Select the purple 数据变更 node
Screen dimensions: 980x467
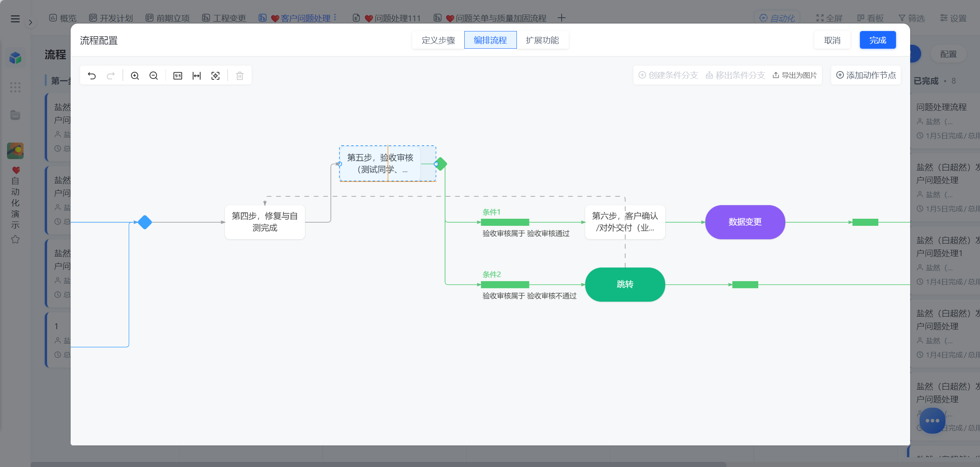point(745,222)
